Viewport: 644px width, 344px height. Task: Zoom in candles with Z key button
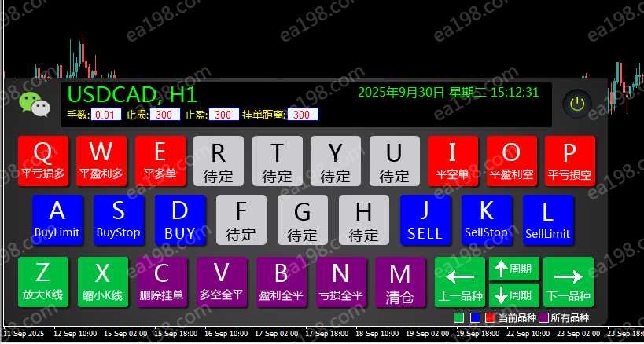coord(42,281)
